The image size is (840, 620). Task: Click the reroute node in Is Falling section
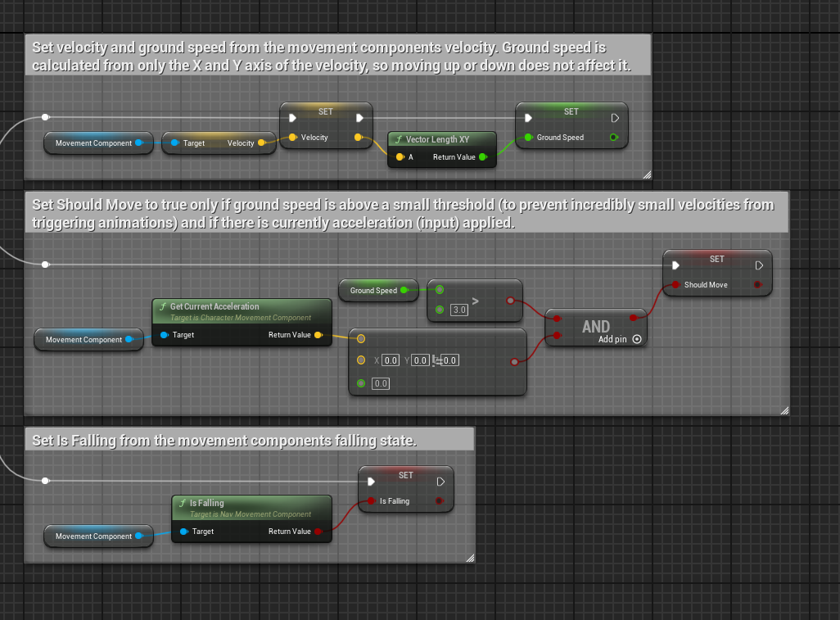coord(46,481)
